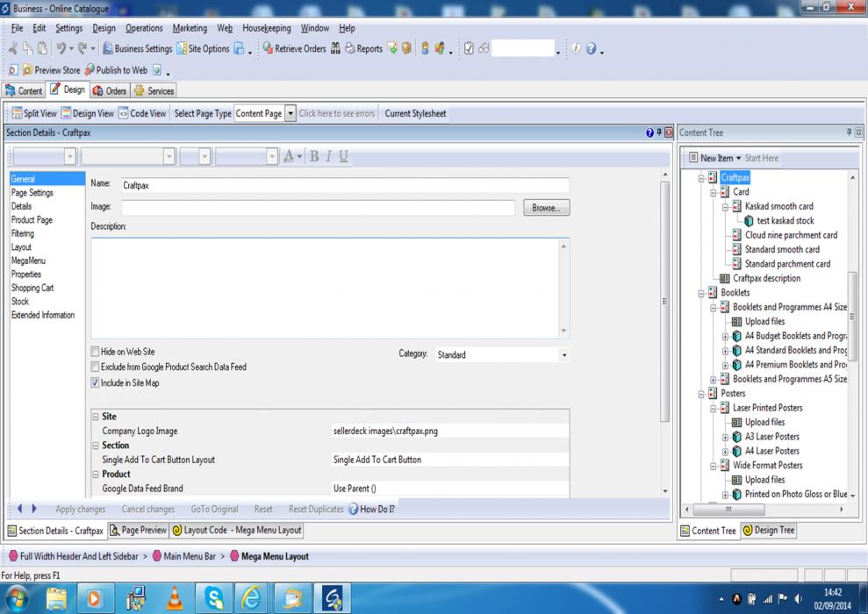Enable Hide on Web Site checkbox
The height and width of the screenshot is (614, 868).
[x=96, y=352]
